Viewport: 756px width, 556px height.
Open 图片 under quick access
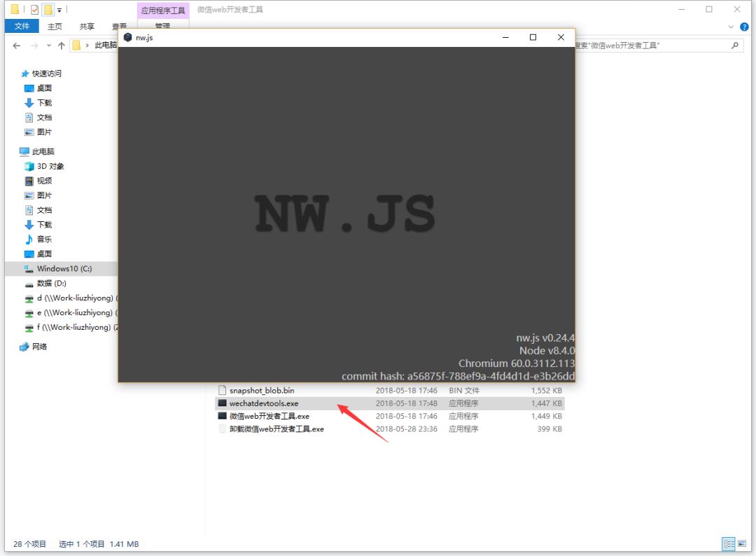[38, 132]
